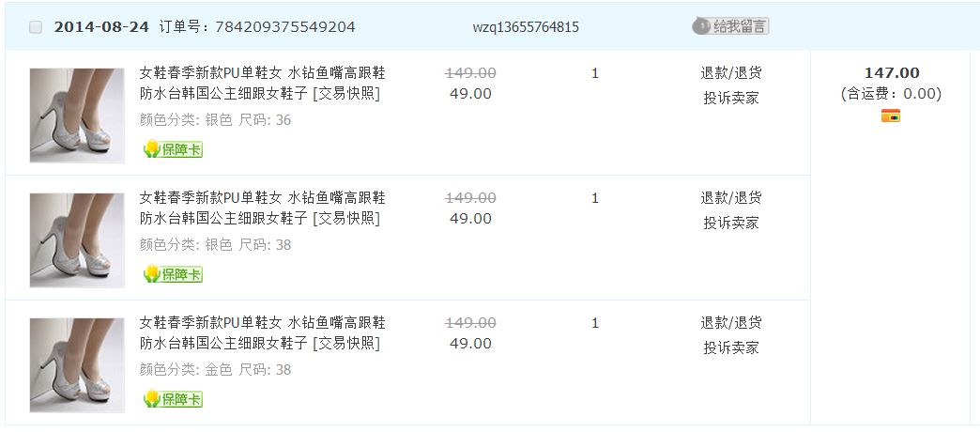Open shoe thumbnail for silver size 38 item
Image resolution: width=980 pixels, height=432 pixels.
77,239
